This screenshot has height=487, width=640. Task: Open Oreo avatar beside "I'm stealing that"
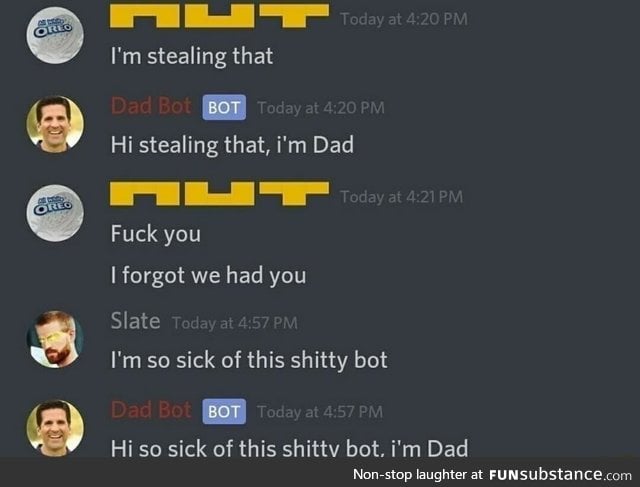coord(55,35)
